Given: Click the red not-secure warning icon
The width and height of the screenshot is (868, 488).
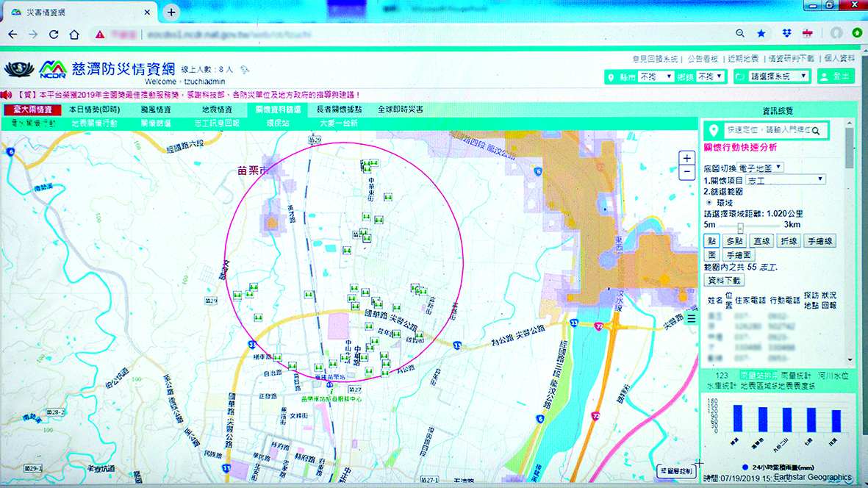Looking at the screenshot, I should 100,35.
